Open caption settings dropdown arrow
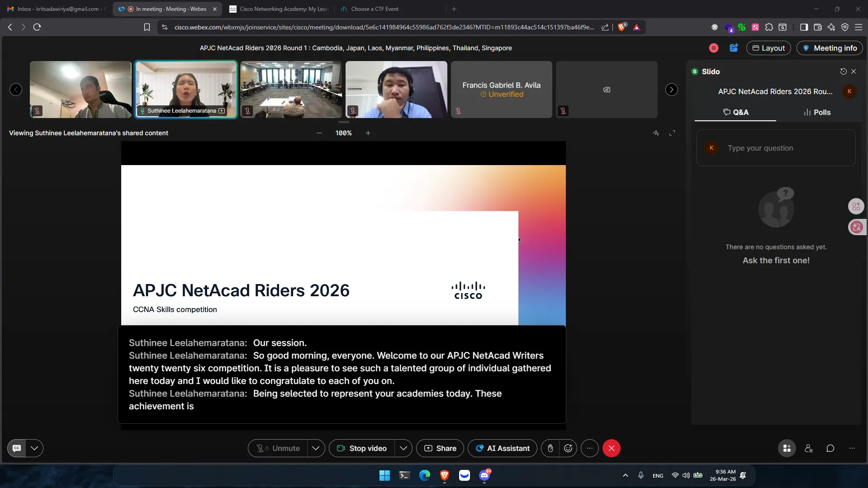This screenshot has height=488, width=868. [34, 448]
